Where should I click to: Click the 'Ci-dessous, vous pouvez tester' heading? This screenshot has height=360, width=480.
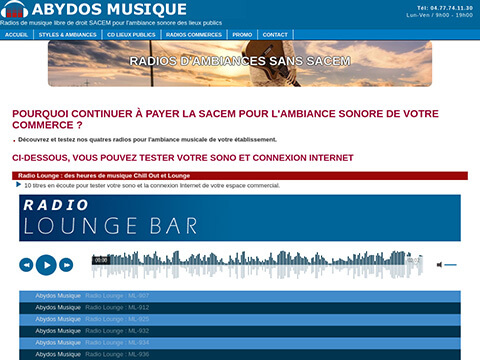(x=183, y=158)
